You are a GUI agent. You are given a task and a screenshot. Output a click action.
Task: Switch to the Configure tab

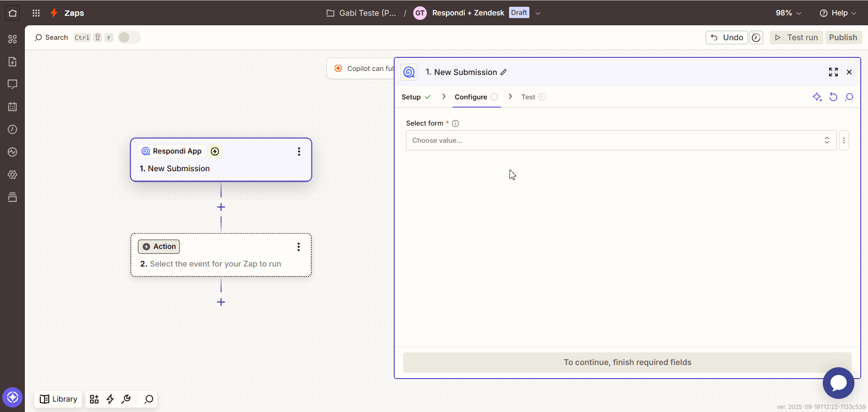[x=476, y=97]
